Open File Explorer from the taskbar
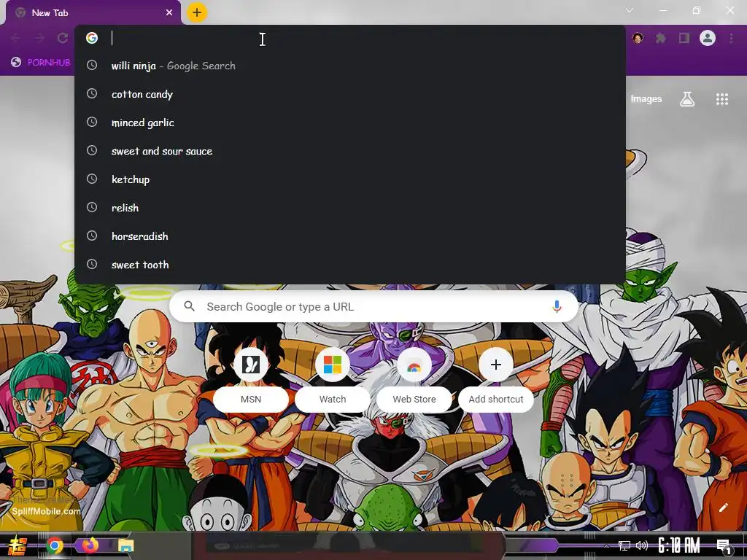 126,545
